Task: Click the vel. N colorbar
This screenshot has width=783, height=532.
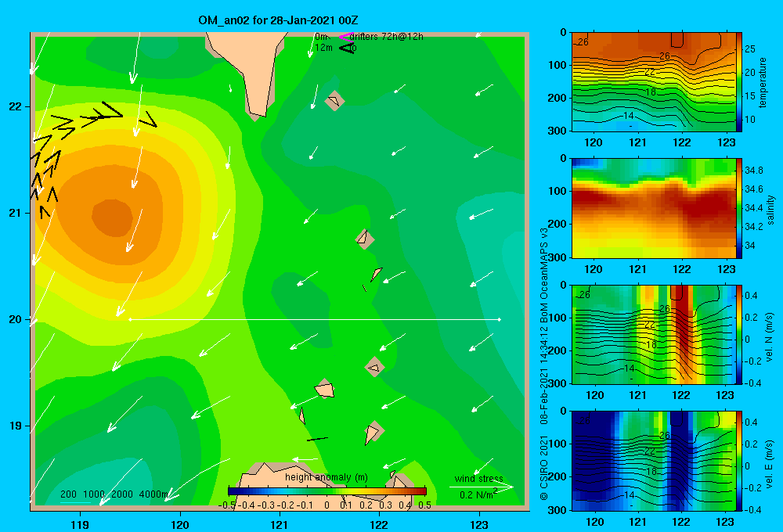Action: click(x=739, y=334)
